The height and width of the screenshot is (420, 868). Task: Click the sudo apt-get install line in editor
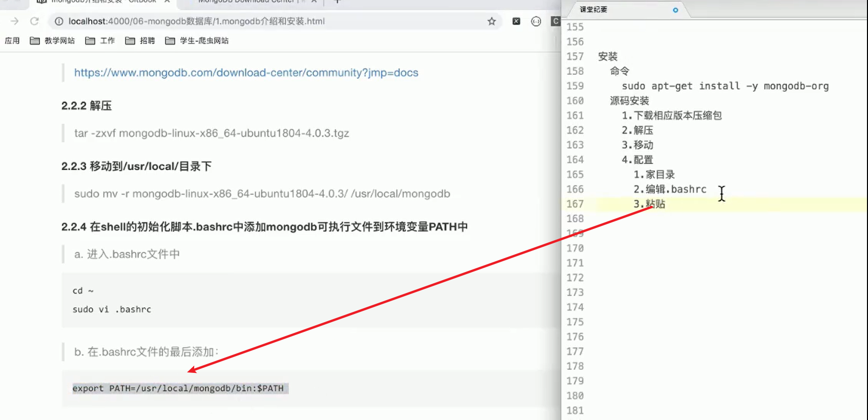click(725, 86)
